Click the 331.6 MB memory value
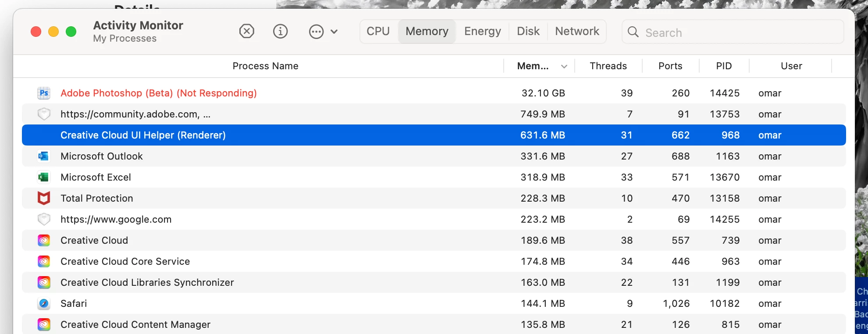The height and width of the screenshot is (334, 868). (x=543, y=156)
